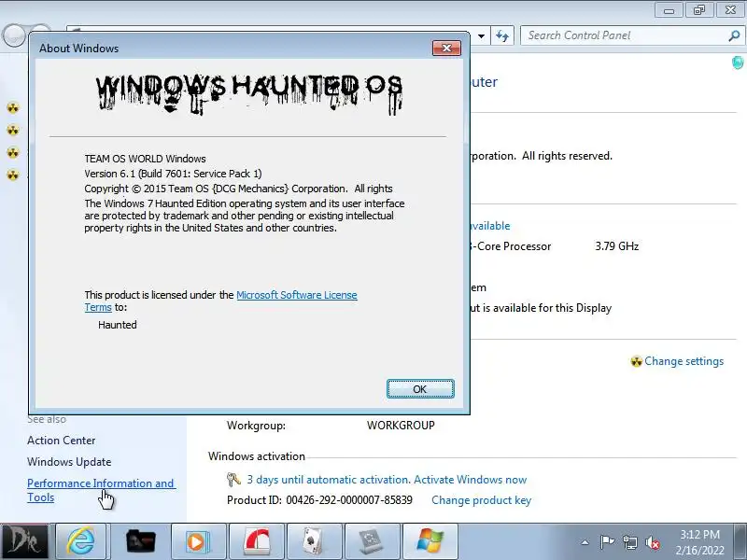Screen dimensions: 747x560
Task: Open the playing cards Solitaire taskbar icon
Action: pyautogui.click(x=315, y=541)
